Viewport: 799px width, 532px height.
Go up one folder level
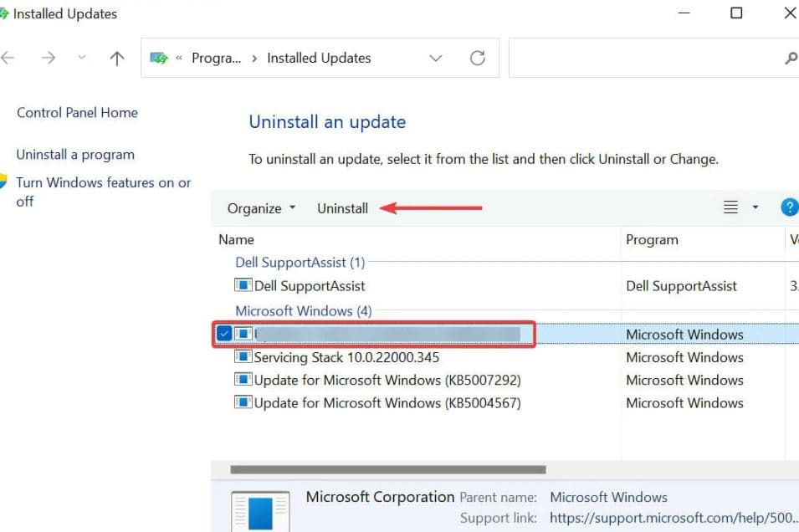[x=117, y=58]
